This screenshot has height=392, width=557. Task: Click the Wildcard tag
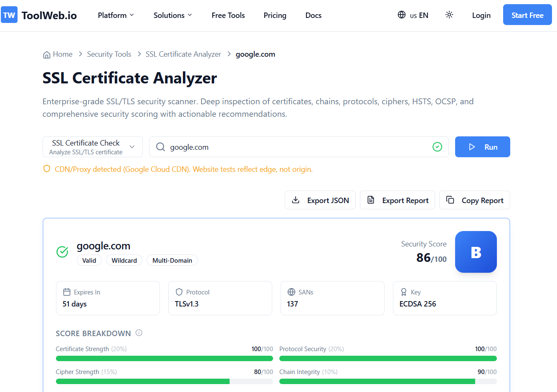pos(124,260)
